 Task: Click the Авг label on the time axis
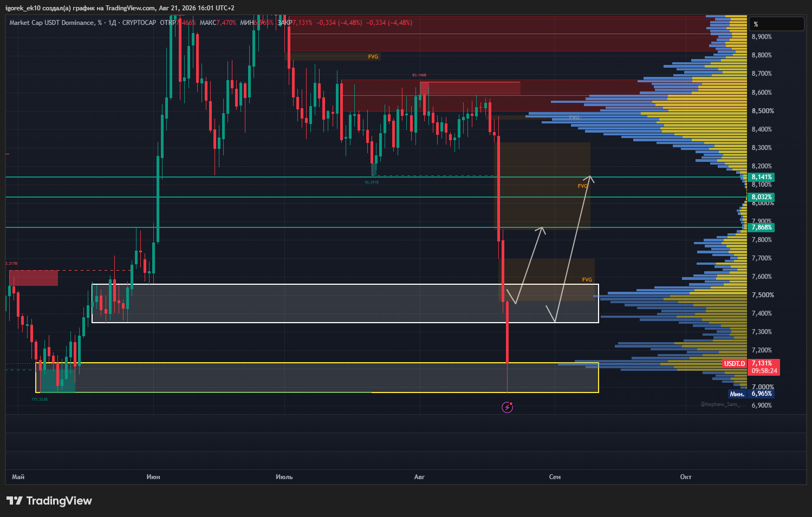(x=419, y=477)
